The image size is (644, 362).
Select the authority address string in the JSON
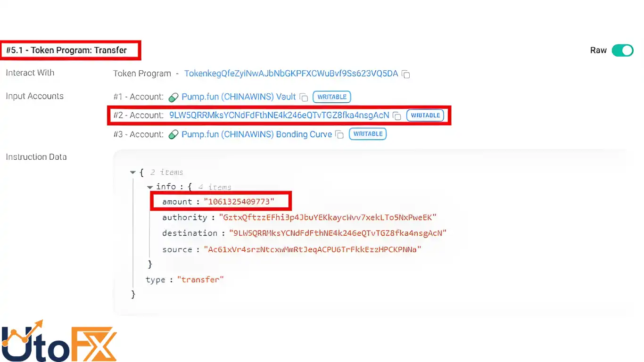pyautogui.click(x=328, y=217)
